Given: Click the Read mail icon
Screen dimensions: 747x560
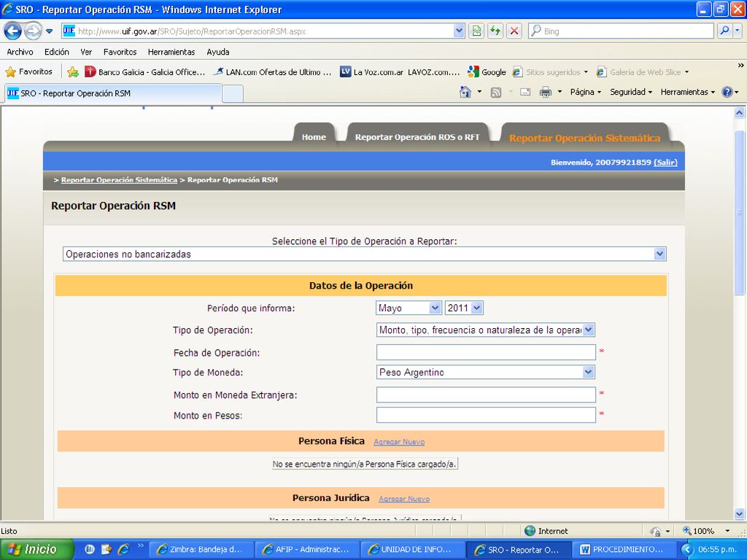Looking at the screenshot, I should coord(525,92).
